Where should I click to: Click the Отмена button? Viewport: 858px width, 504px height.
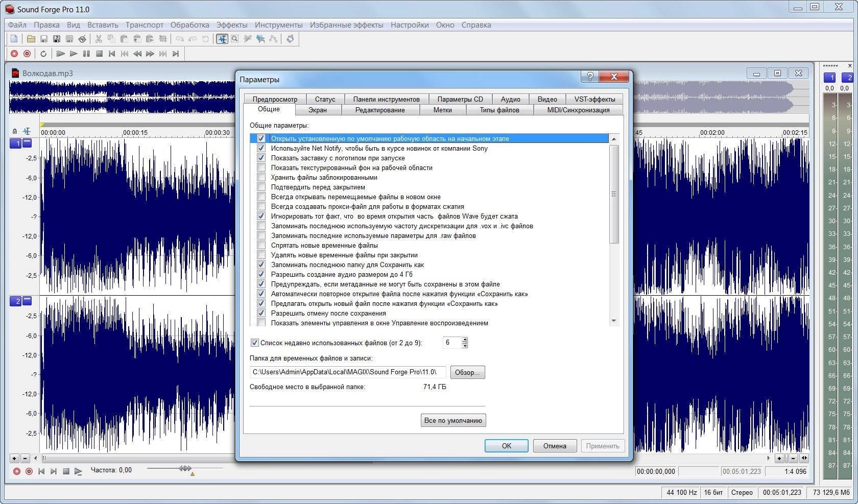coord(555,446)
